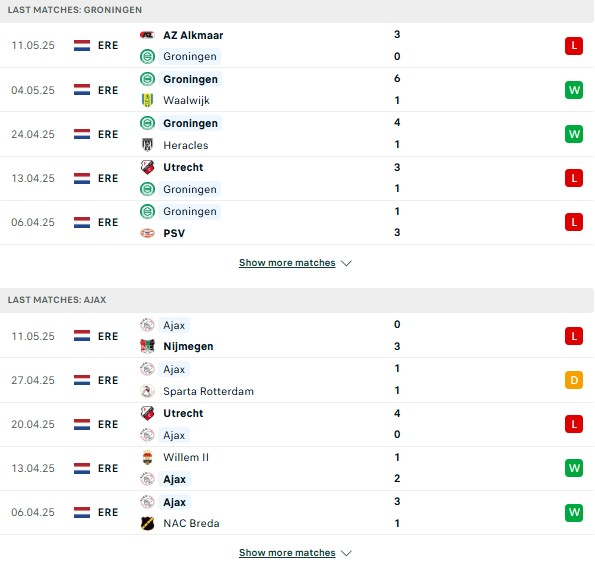Open Show more matches under Ajax
This screenshot has height=574, width=595.
point(287,552)
